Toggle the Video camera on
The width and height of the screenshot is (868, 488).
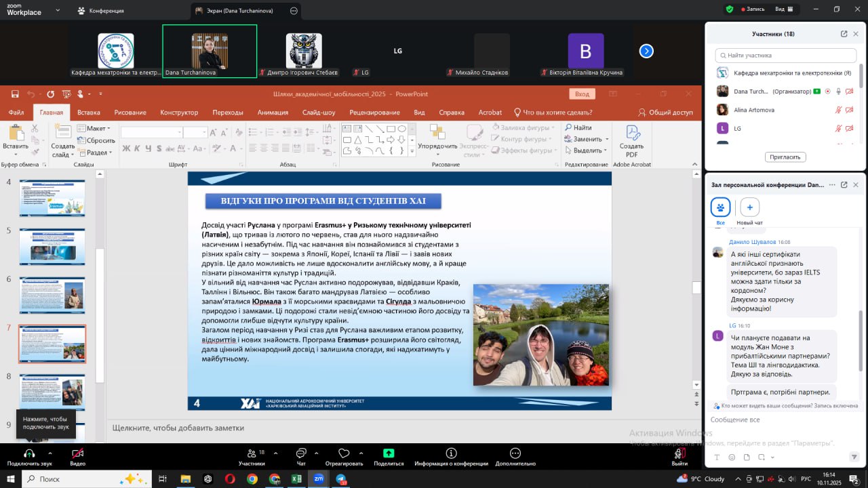77,453
